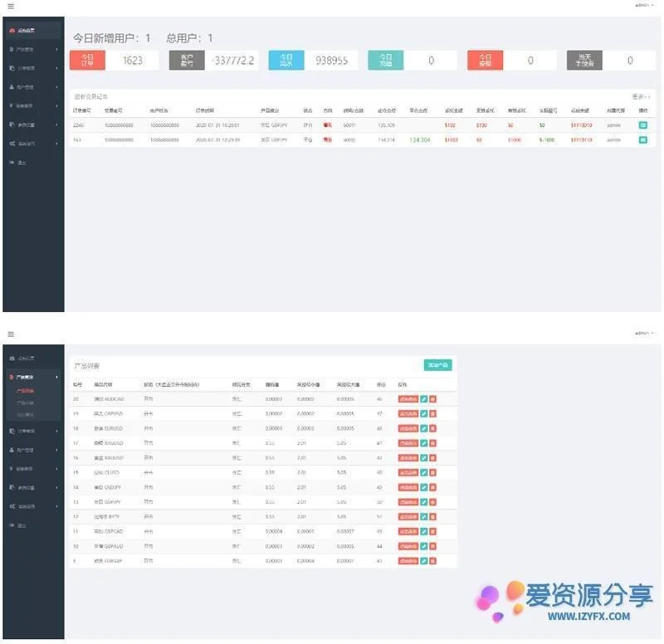Open the detail icon for order 163
664x644 pixels.
642,140
